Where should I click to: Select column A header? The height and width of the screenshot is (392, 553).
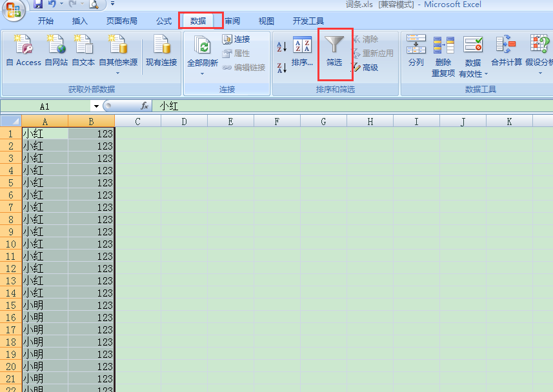point(45,122)
